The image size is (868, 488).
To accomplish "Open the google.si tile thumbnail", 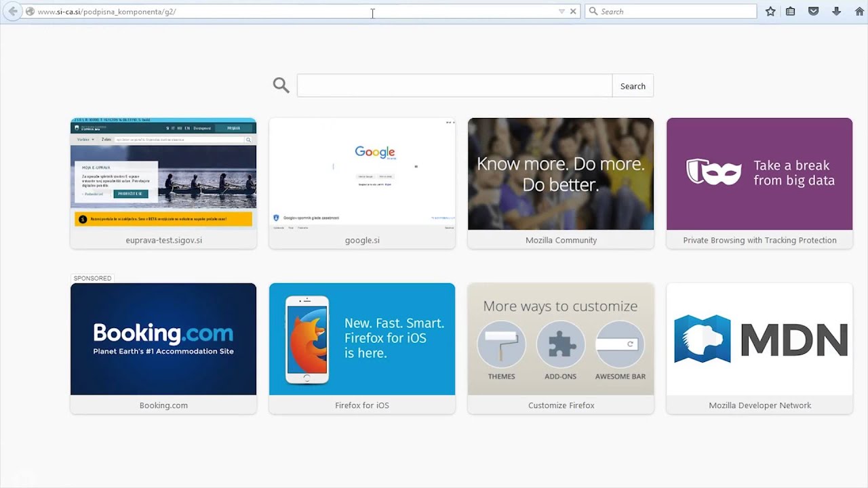I will 362,174.
